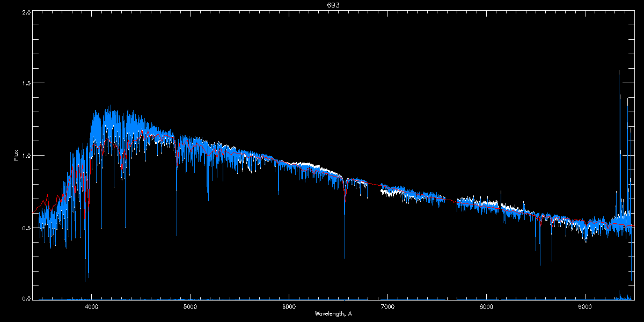Click the narrow absorption line at 6563 Å
This screenshot has width=644, height=322.
[x=345, y=220]
